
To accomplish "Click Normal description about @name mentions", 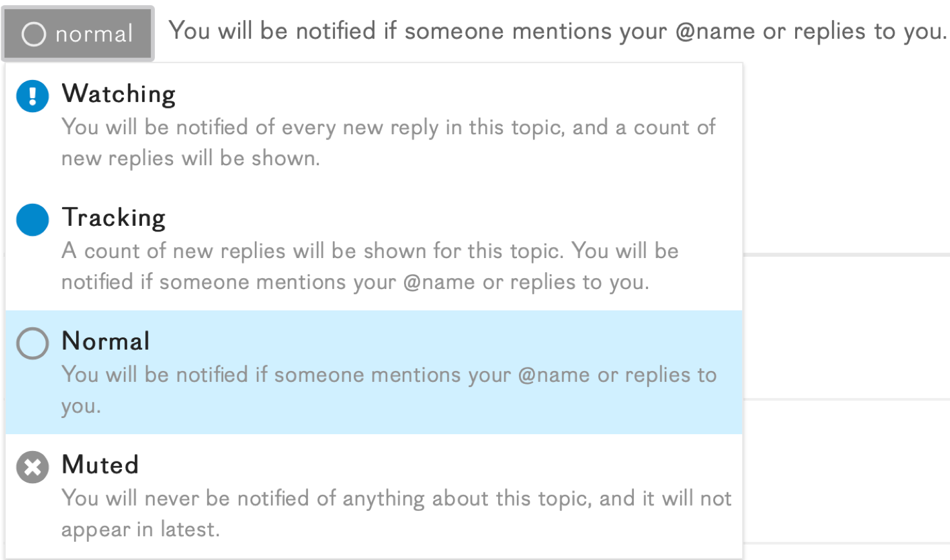I will coord(389,390).
